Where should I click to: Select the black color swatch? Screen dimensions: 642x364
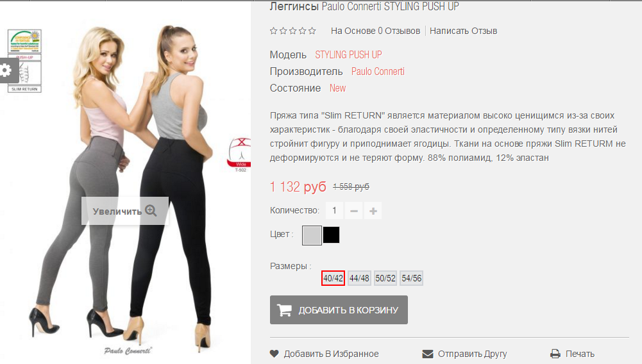click(331, 235)
